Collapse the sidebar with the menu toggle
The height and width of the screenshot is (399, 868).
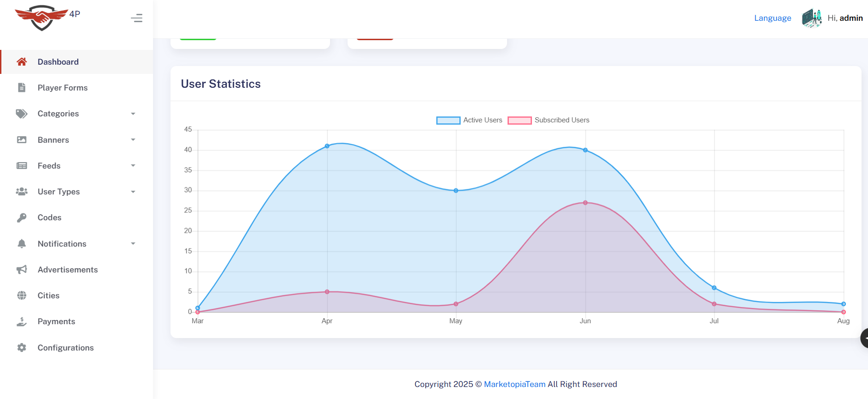pyautogui.click(x=136, y=18)
